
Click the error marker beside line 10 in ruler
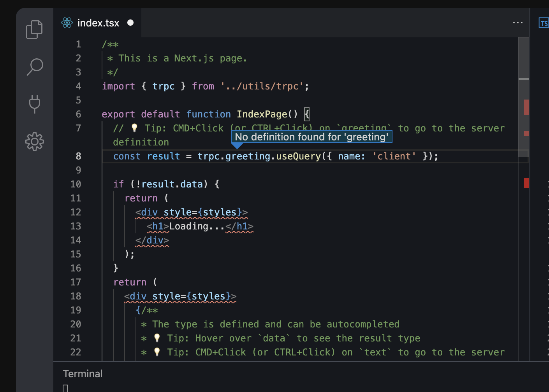(x=526, y=183)
